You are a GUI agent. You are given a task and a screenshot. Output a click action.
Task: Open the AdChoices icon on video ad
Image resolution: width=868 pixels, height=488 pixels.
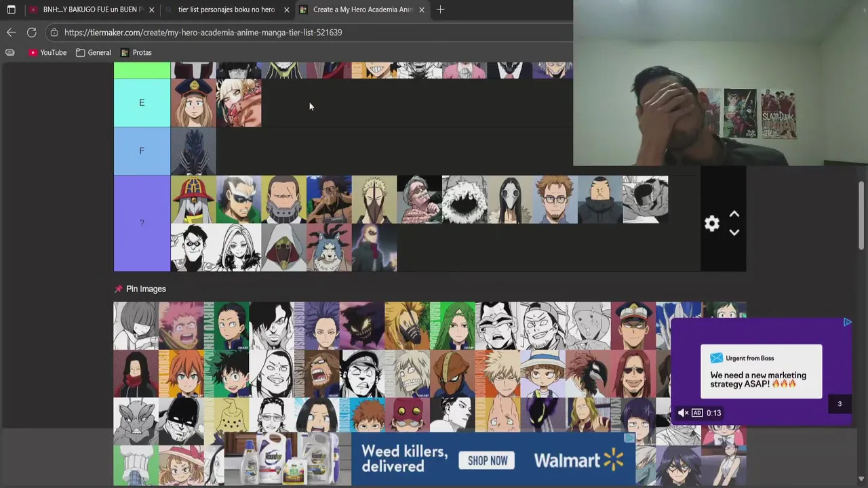click(847, 323)
